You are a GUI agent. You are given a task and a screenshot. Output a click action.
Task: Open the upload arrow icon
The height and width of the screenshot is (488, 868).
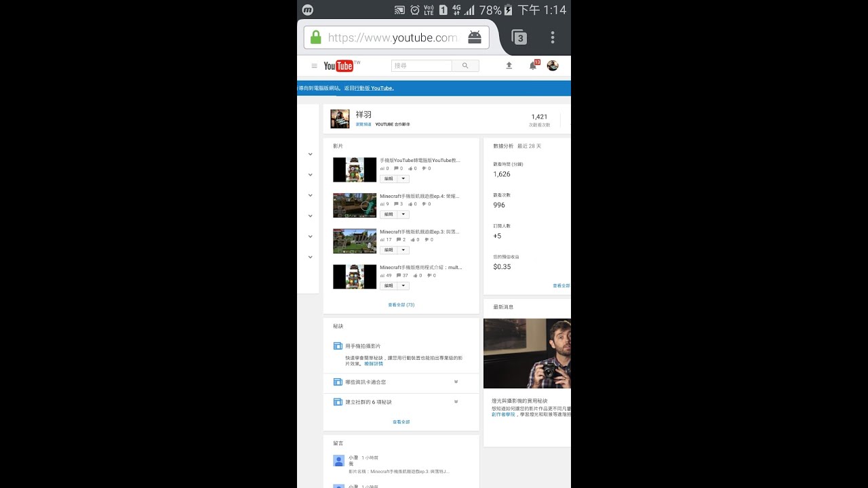click(x=509, y=66)
